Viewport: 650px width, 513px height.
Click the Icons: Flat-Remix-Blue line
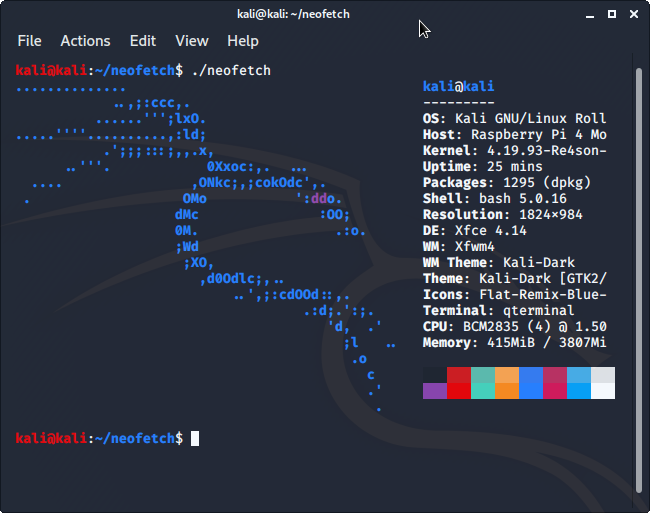click(x=514, y=295)
